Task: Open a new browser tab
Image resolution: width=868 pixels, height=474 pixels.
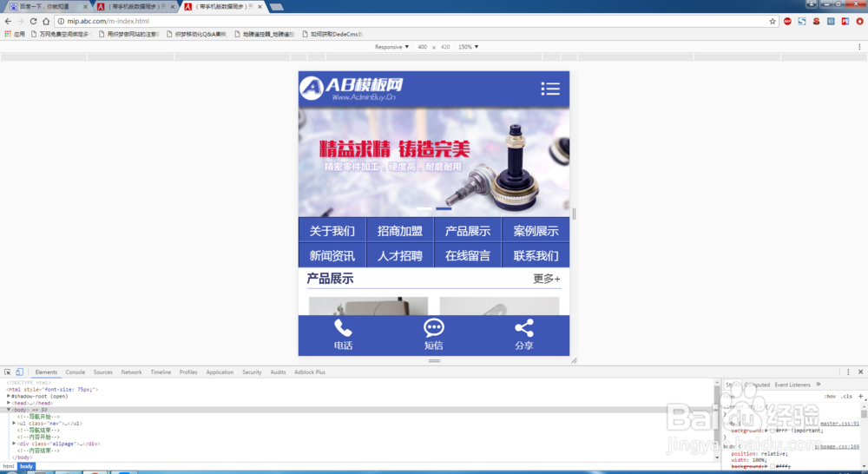Action: [x=276, y=7]
